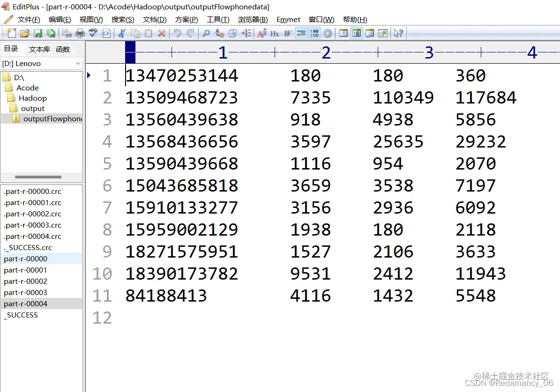Select the output folder in tree

pos(32,109)
